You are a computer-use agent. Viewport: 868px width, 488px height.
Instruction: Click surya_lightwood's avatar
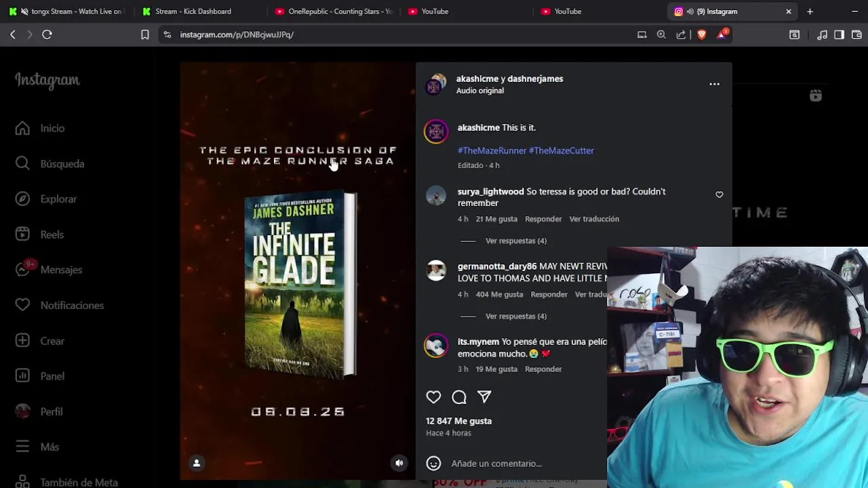436,196
